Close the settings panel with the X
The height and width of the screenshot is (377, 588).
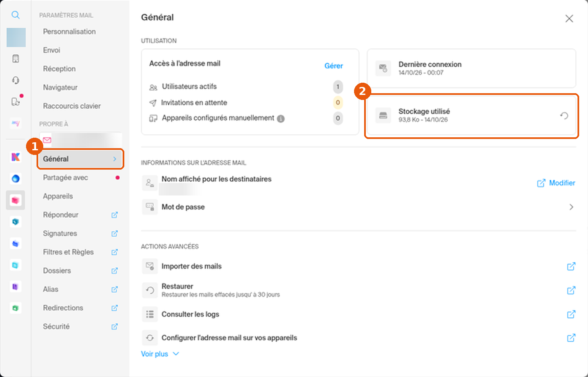point(569,18)
